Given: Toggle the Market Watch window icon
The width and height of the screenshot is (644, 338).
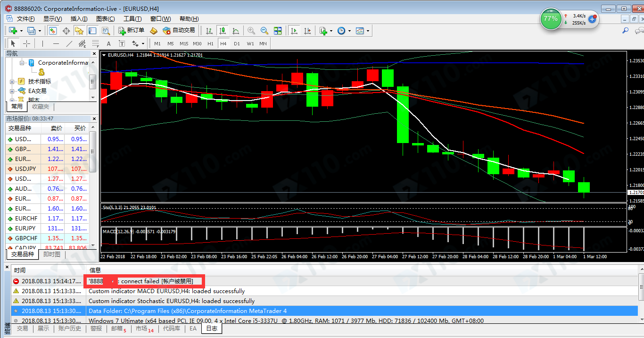Looking at the screenshot, I should [x=53, y=30].
